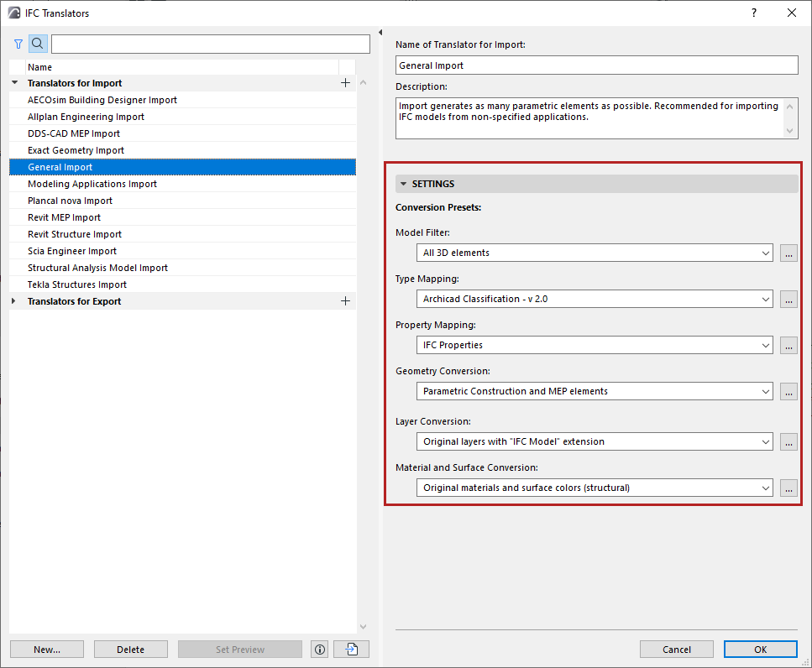812x668 pixels.
Task: Select Revit MEP Import translator
Action: click(182, 217)
